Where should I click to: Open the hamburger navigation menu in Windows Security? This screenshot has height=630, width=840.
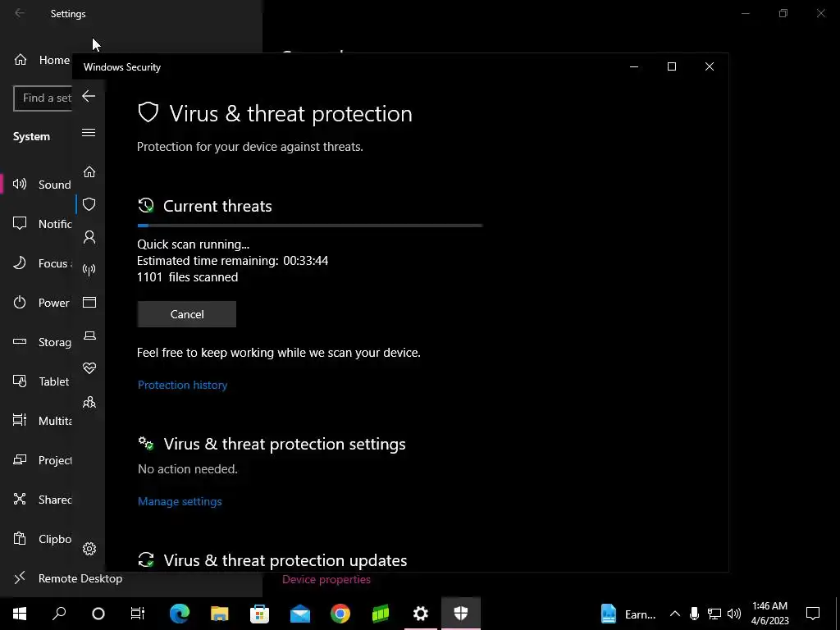(x=89, y=132)
